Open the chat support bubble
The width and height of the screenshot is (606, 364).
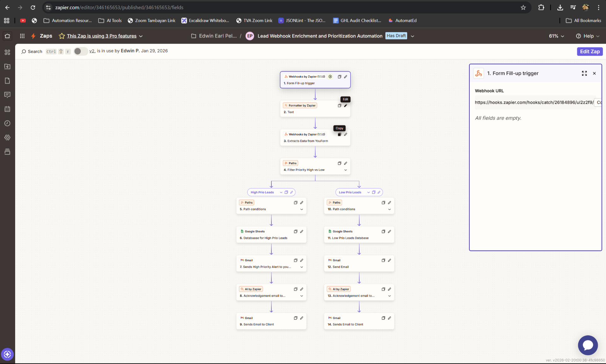click(x=588, y=345)
